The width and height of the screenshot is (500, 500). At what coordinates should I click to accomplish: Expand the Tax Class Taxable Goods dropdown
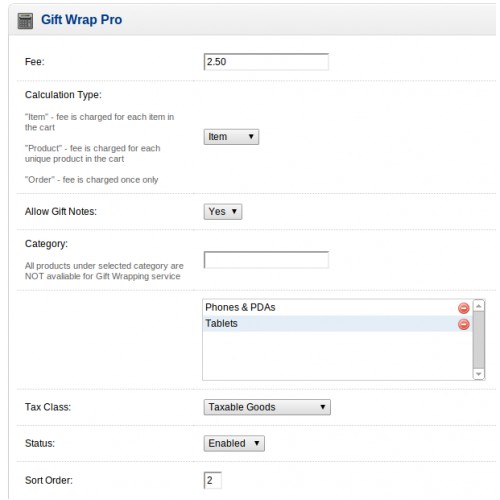tap(267, 407)
